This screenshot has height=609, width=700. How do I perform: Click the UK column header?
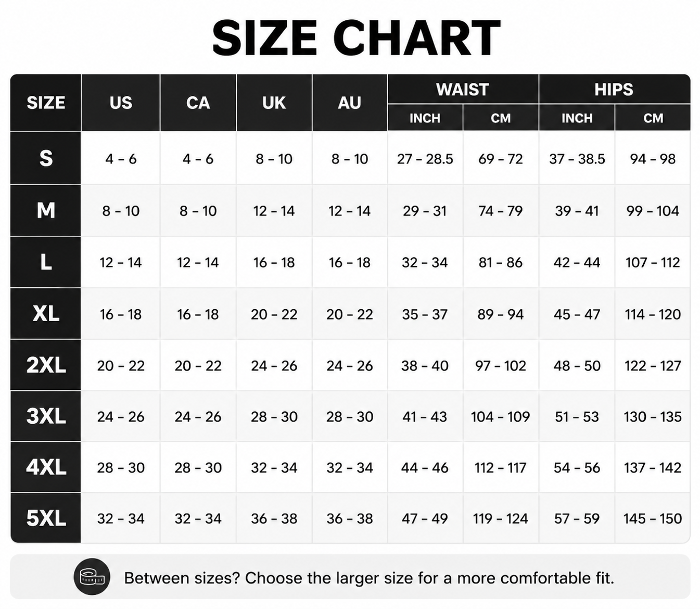click(274, 103)
